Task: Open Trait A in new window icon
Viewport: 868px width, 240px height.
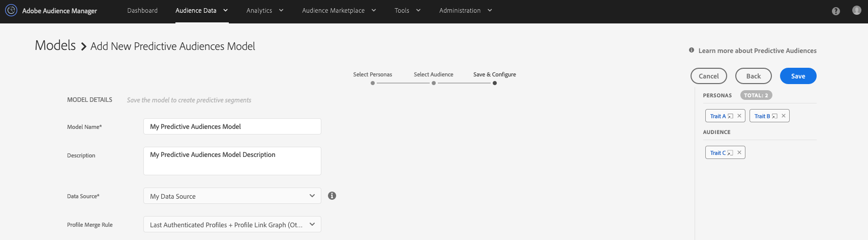Action: click(730, 116)
